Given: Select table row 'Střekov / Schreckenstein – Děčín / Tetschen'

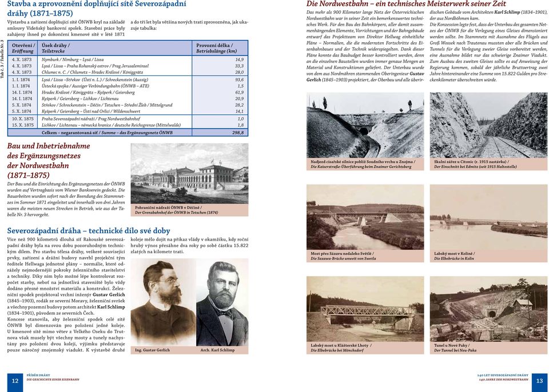Looking at the screenshot, I should click(128, 105).
